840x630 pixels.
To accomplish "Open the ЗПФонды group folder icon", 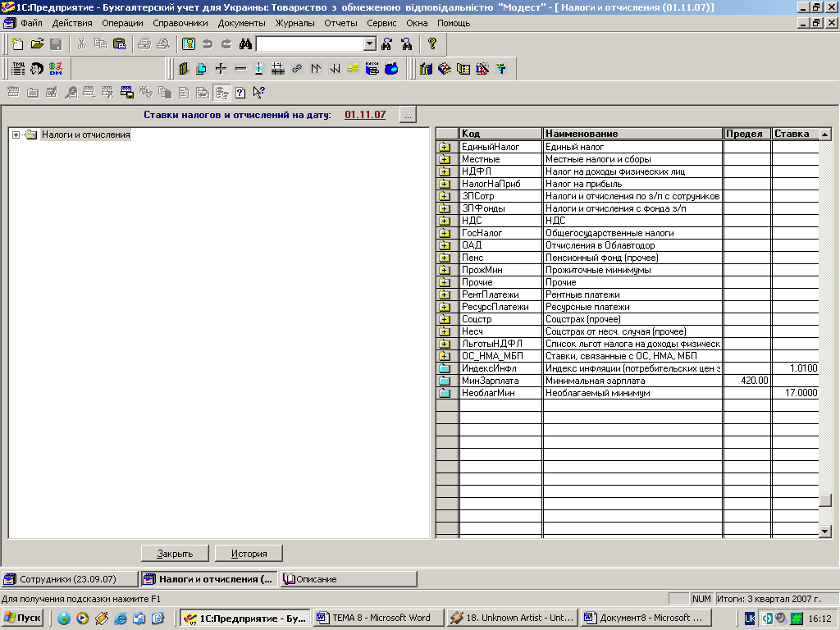I will pos(444,208).
